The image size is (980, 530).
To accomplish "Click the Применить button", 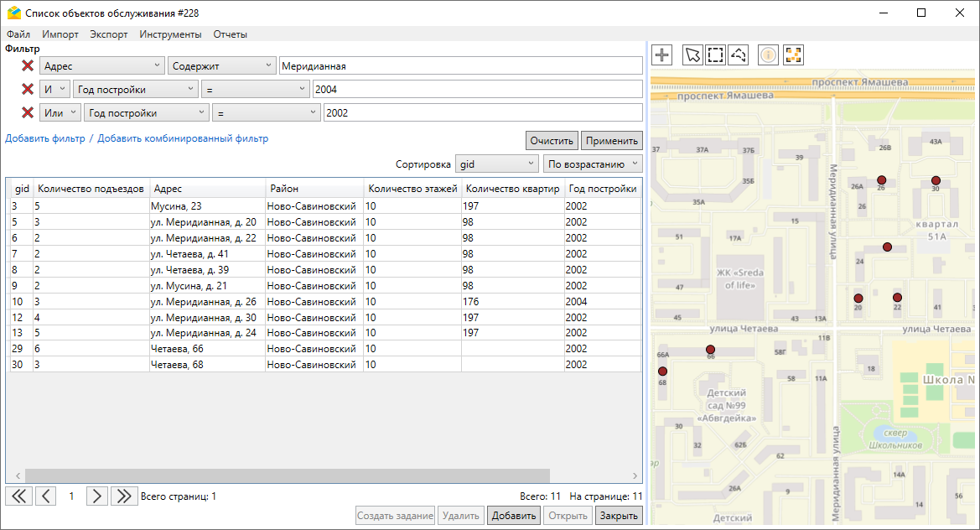I will [x=613, y=140].
